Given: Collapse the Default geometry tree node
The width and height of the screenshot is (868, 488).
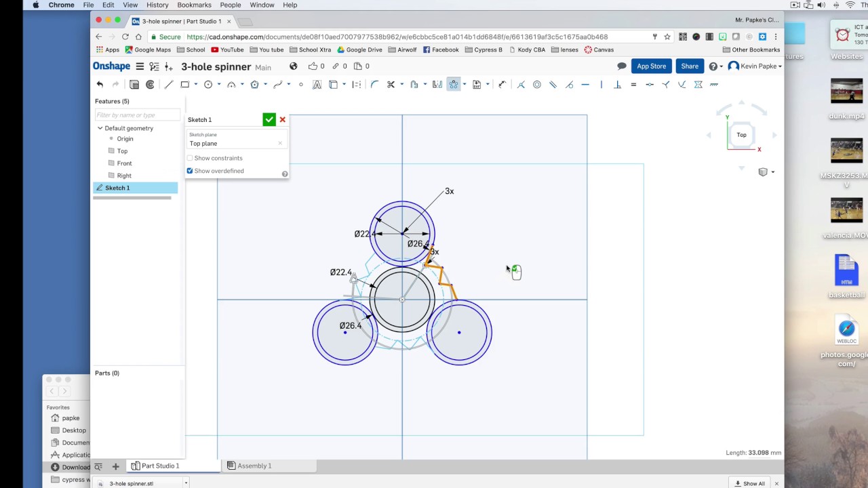Looking at the screenshot, I should tap(100, 128).
